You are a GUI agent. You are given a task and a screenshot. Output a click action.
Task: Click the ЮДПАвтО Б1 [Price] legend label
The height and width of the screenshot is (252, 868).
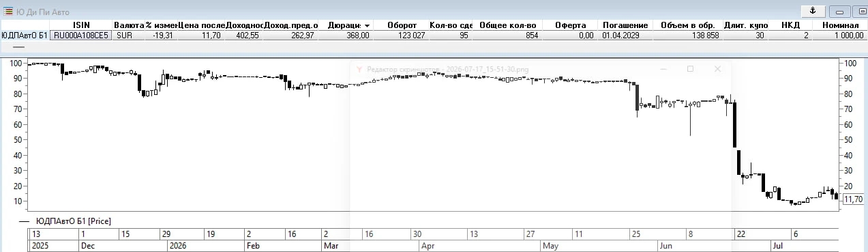click(74, 221)
